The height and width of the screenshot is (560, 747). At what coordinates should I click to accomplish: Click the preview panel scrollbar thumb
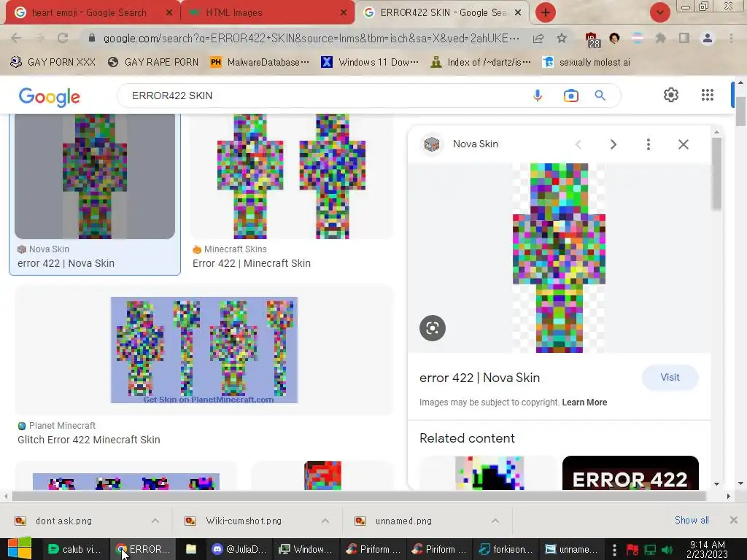pyautogui.click(x=716, y=174)
